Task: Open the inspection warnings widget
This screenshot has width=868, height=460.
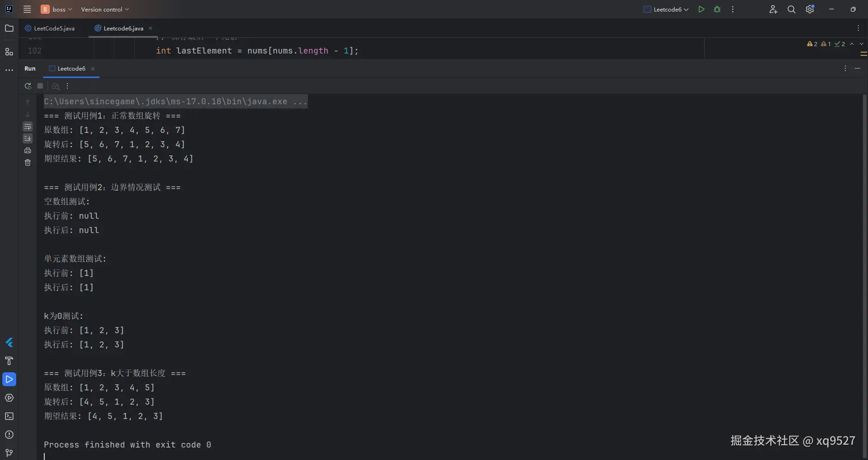Action: (826, 44)
